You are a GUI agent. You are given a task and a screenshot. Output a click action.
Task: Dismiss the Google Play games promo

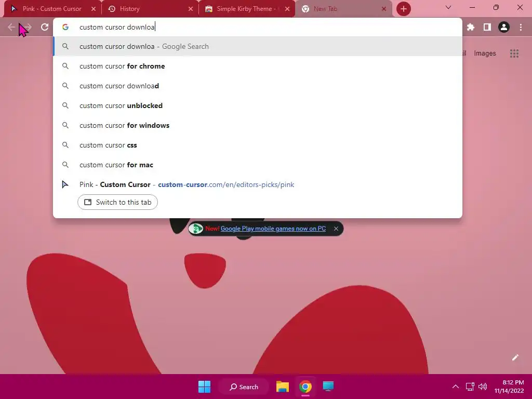point(336,229)
